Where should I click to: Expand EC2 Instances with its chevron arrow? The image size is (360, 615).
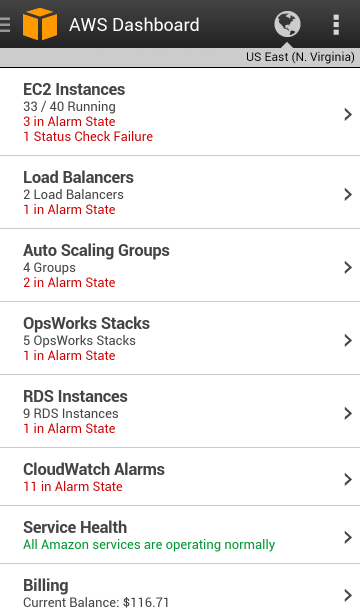click(x=348, y=115)
